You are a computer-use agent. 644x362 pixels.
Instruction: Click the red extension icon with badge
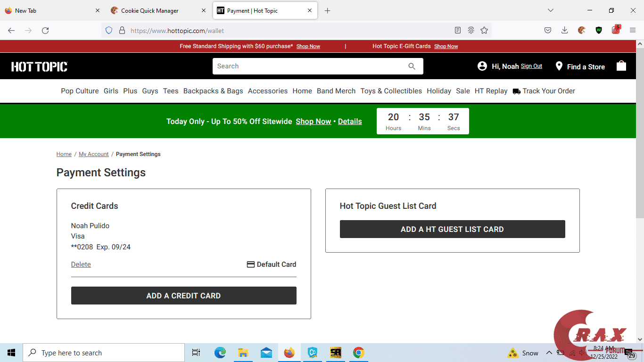point(616,30)
